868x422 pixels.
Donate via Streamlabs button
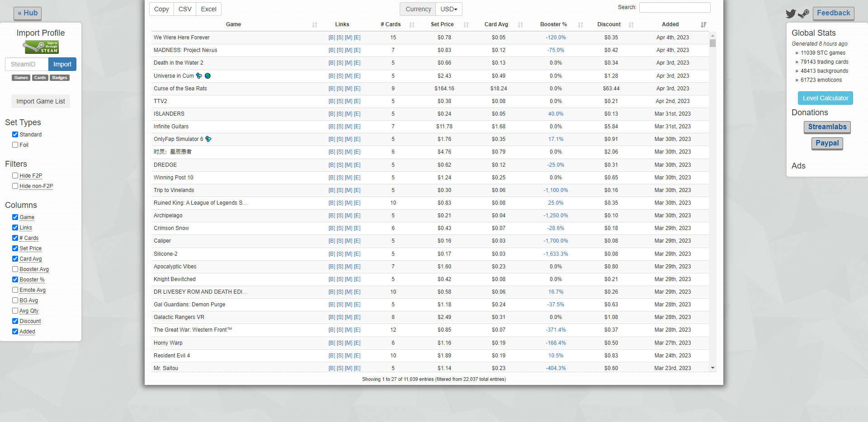pyautogui.click(x=827, y=127)
